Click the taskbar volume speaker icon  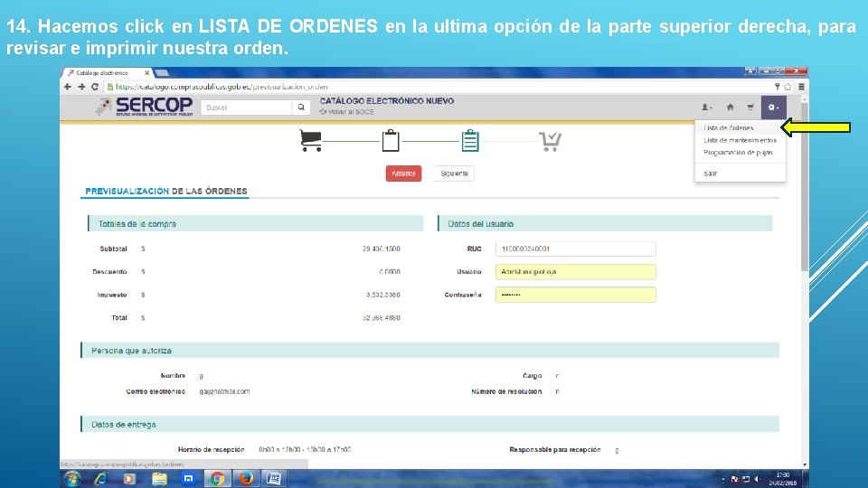pos(757,479)
